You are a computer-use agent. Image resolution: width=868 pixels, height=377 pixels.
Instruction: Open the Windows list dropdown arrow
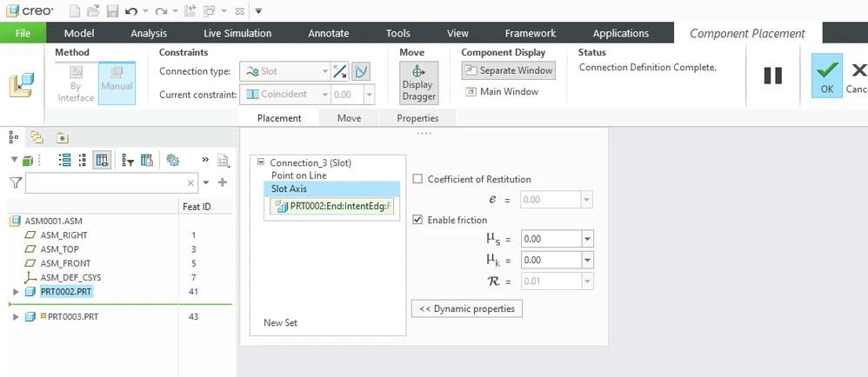tap(224, 11)
